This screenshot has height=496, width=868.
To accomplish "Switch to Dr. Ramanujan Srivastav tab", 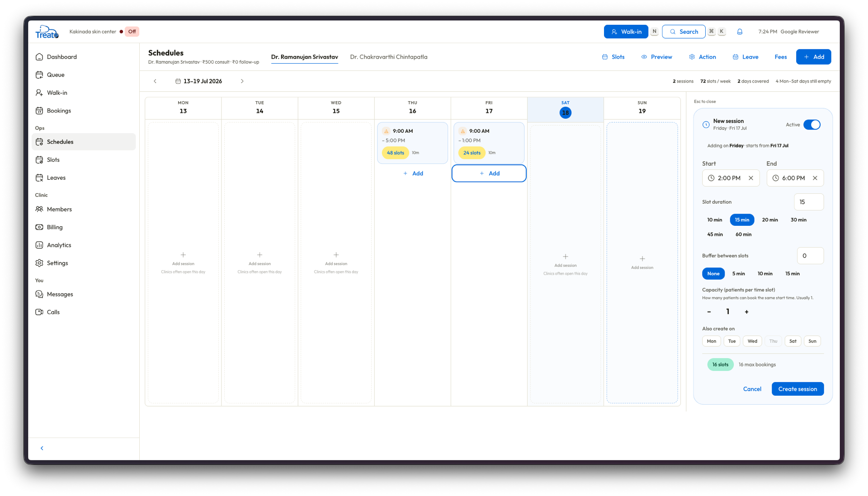I will (304, 57).
